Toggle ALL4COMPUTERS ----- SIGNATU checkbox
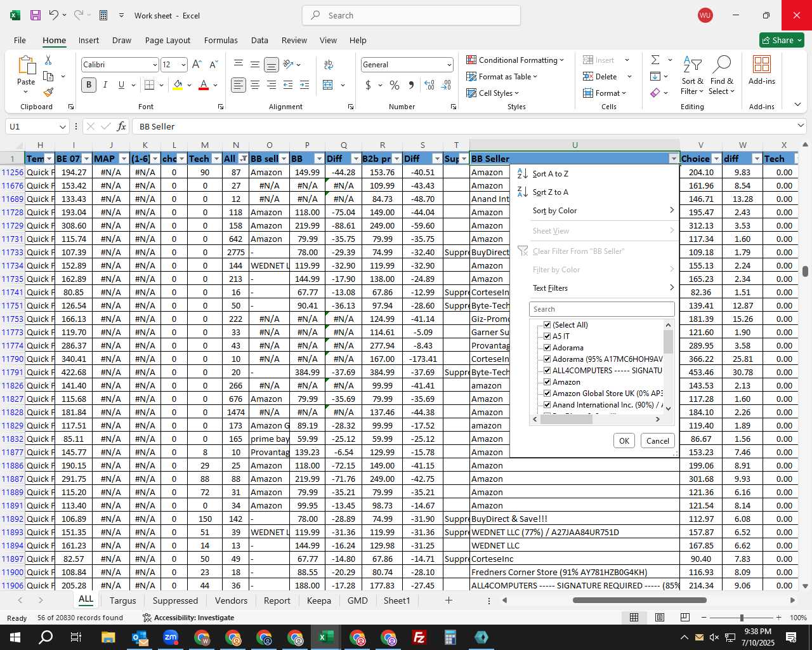 pos(547,371)
